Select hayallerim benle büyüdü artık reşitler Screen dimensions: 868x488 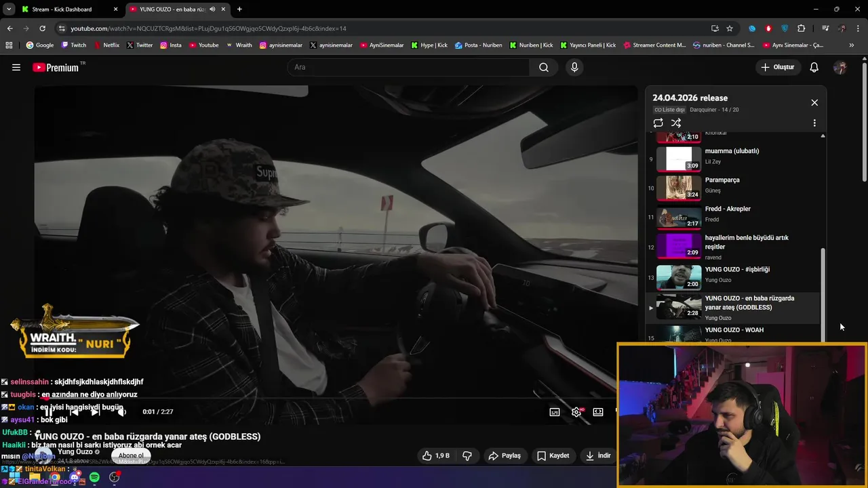pyautogui.click(x=732, y=247)
